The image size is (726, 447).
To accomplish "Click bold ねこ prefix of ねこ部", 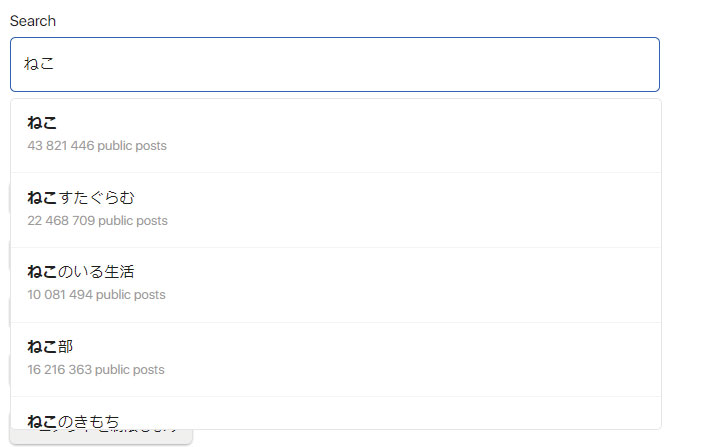I will coord(43,347).
